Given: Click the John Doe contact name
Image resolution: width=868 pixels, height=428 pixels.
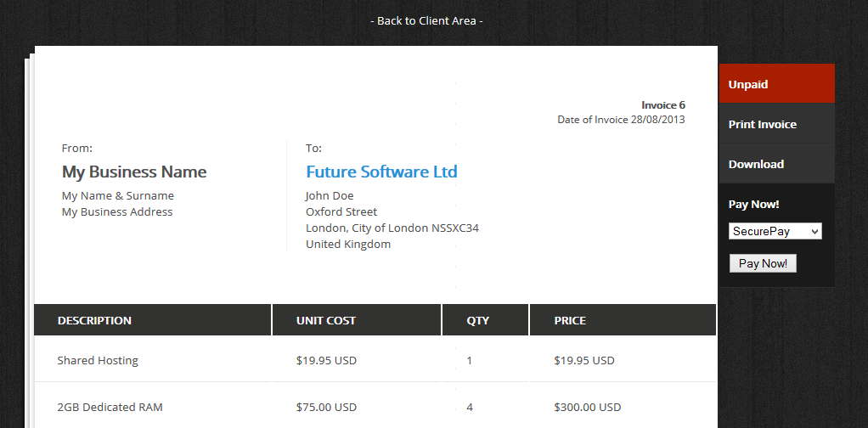Looking at the screenshot, I should click(x=330, y=195).
